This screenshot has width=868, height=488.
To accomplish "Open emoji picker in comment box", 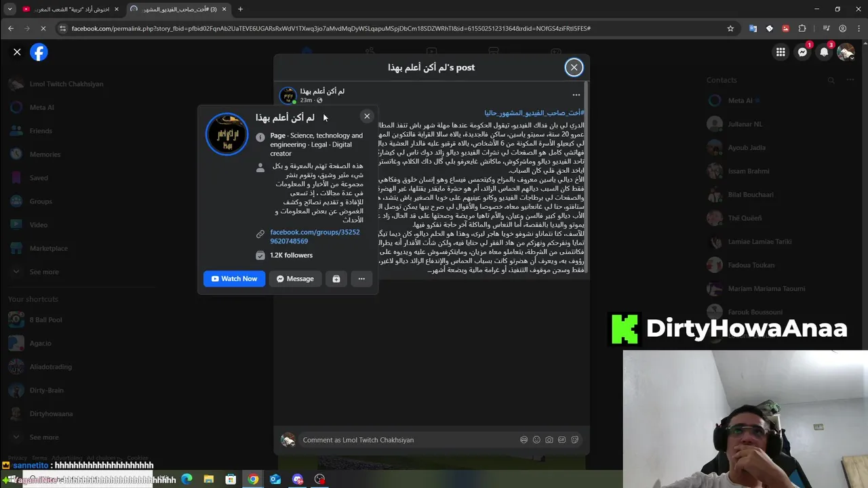I will [536, 440].
